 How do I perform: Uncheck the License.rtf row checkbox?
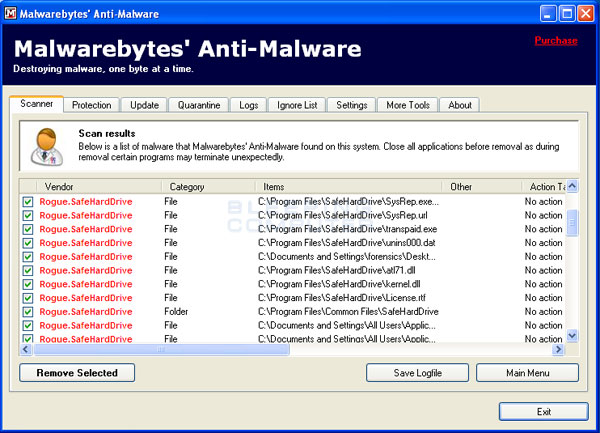[x=28, y=298]
